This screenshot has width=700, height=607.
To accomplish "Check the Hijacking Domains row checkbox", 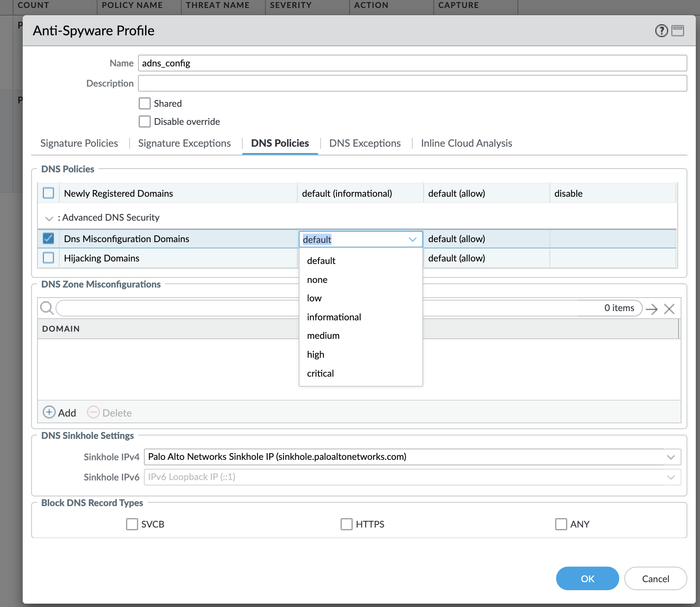I will click(x=49, y=258).
